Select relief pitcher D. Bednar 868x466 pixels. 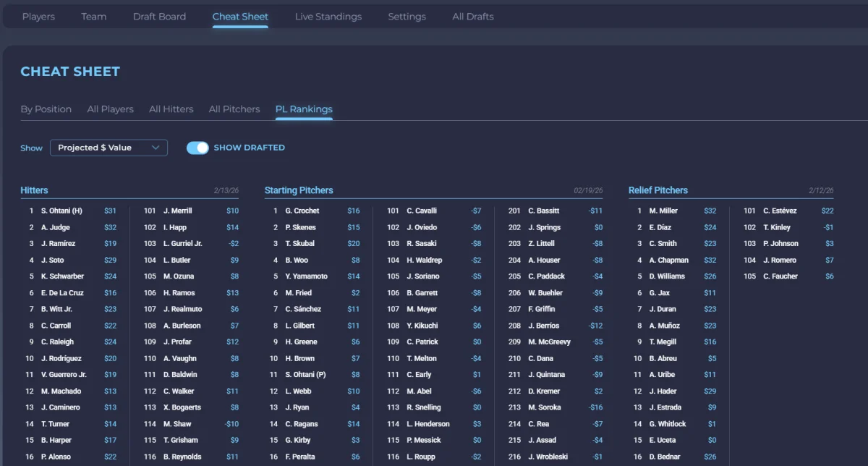coord(665,457)
